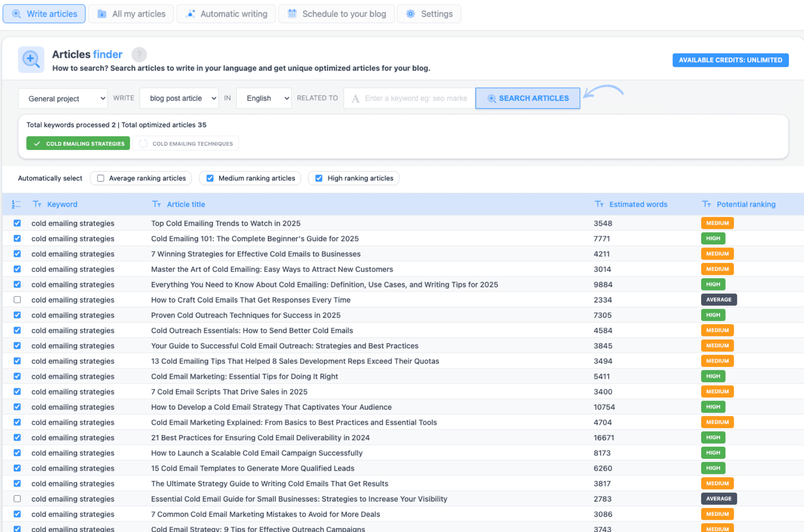Uncheck the Medium ranking articles checkbox
The image size is (804, 532).
(210, 178)
